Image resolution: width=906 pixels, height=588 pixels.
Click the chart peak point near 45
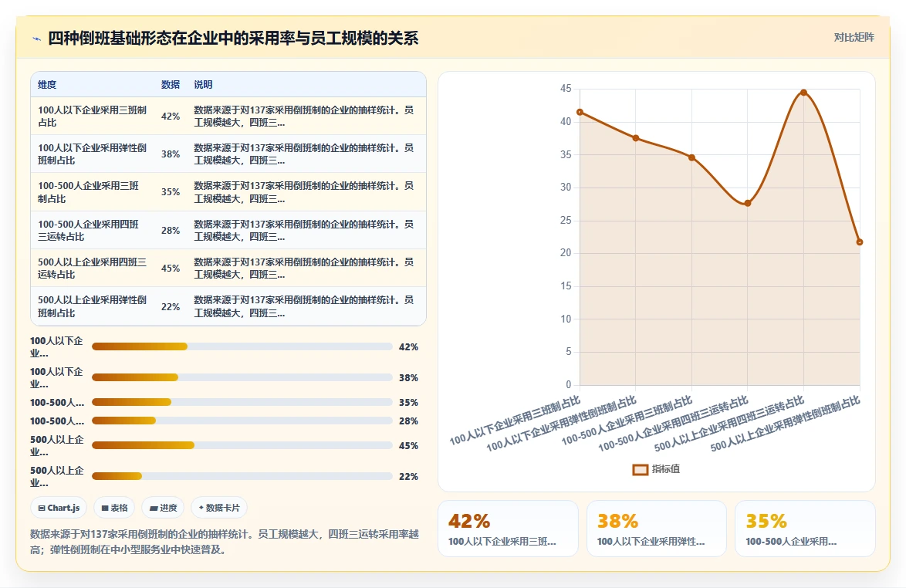803,93
